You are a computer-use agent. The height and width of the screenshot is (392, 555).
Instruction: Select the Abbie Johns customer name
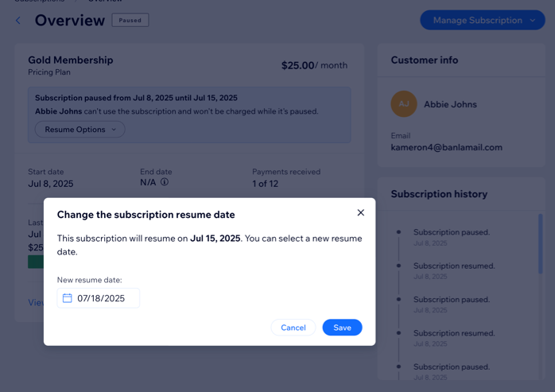(x=450, y=104)
